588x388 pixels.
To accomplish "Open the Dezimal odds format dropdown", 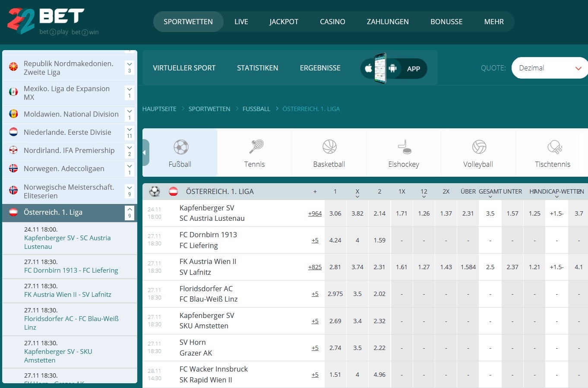I will click(549, 68).
